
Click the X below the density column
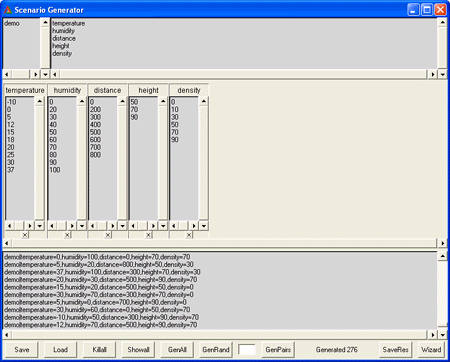[189, 235]
